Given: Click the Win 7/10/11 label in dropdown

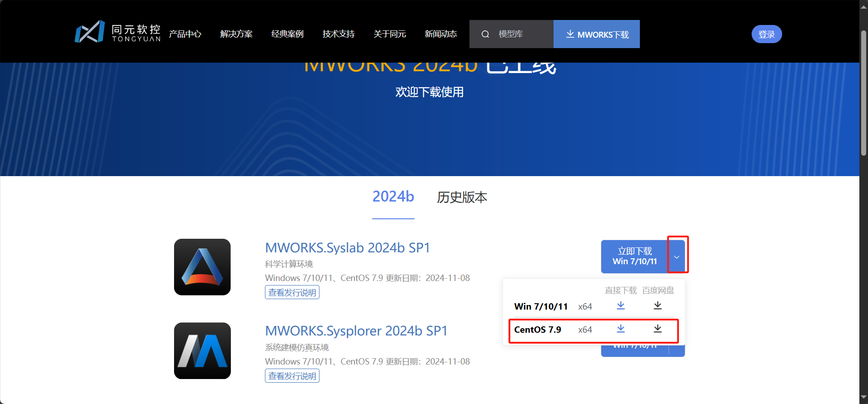Looking at the screenshot, I should tap(541, 306).
